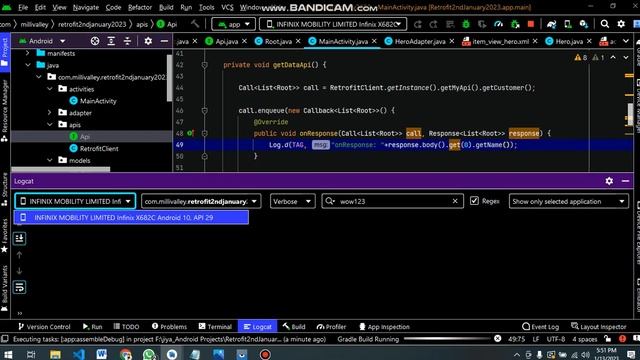Select RetrofitClient in project tree

(x=94, y=148)
